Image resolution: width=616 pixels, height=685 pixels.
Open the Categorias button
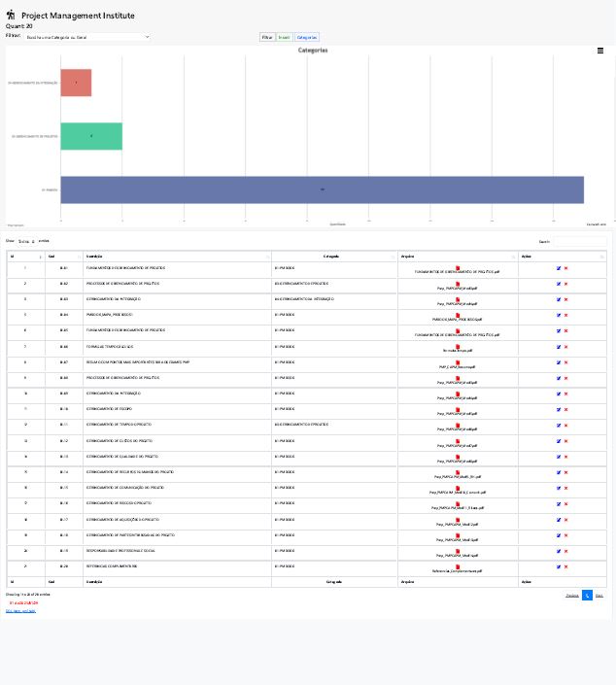(x=307, y=37)
